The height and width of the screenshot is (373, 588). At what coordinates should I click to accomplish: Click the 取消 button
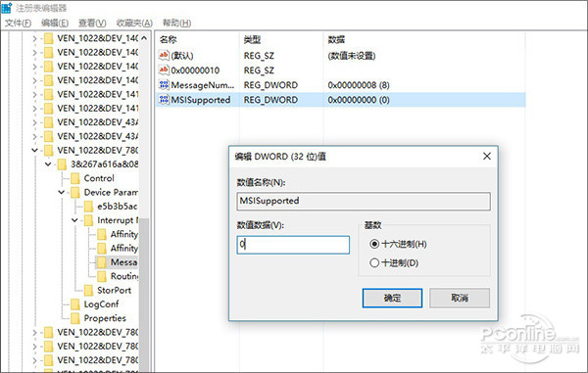pyautogui.click(x=460, y=298)
